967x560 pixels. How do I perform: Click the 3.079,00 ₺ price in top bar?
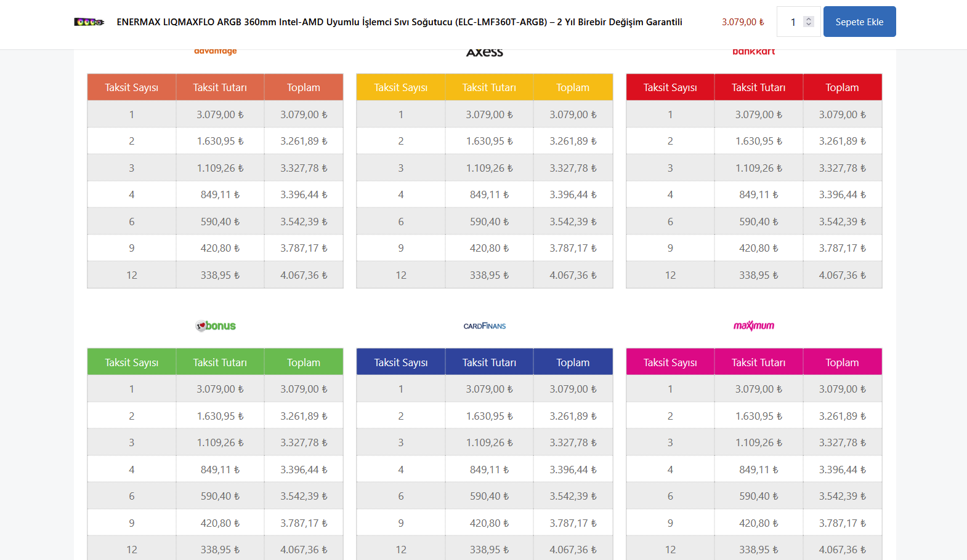coord(743,22)
